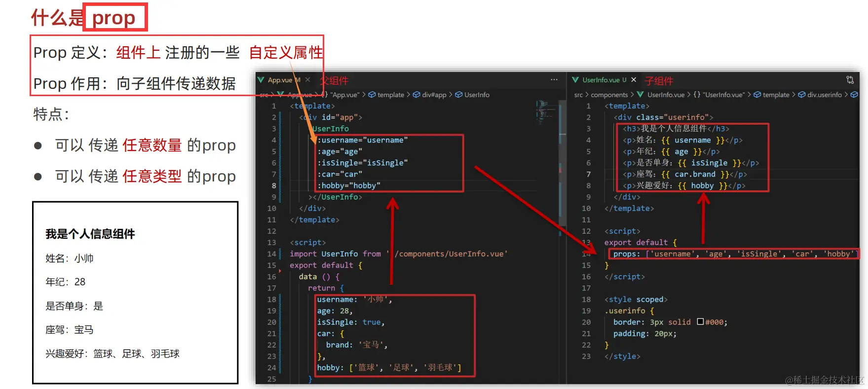Screen dimensions: 868x389
Task: Click line number 8 in App.vue gutter
Action: tap(274, 185)
